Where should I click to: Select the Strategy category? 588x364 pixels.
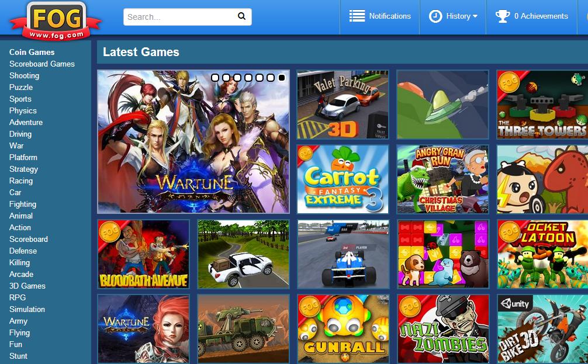23,169
